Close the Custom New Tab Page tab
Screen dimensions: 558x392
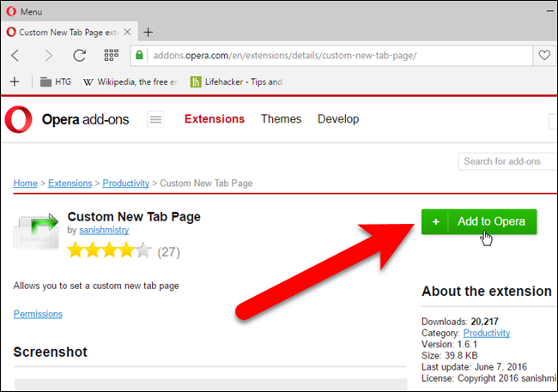tap(127, 32)
